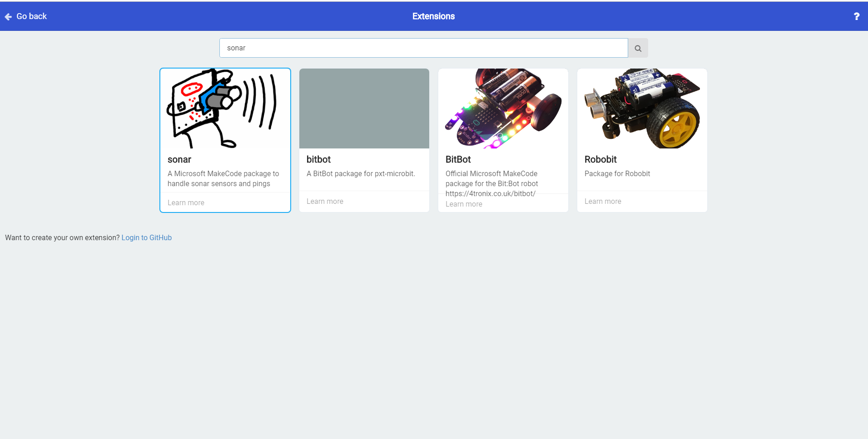Select the gray bitbot placeholder thumbnail
868x439 pixels.
tap(364, 109)
